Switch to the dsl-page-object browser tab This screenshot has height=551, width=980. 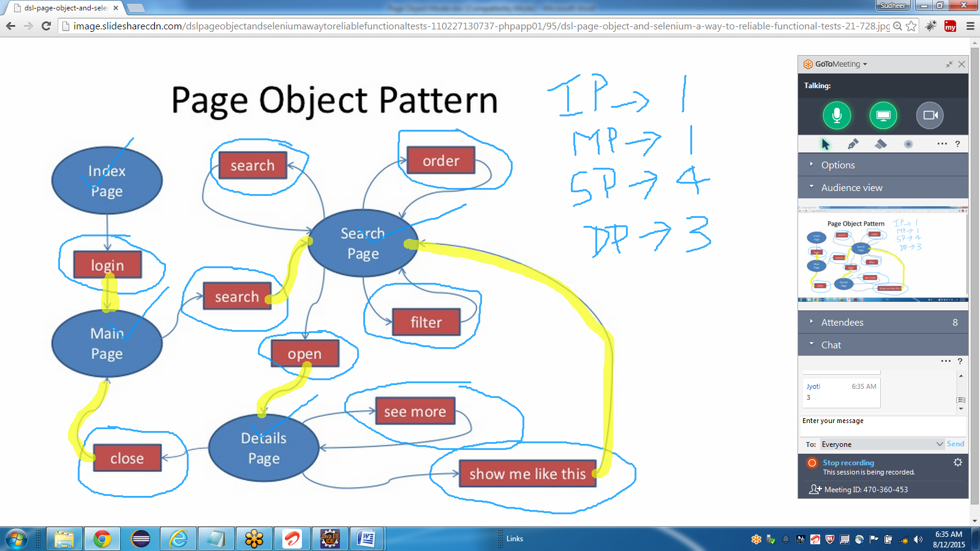(64, 8)
